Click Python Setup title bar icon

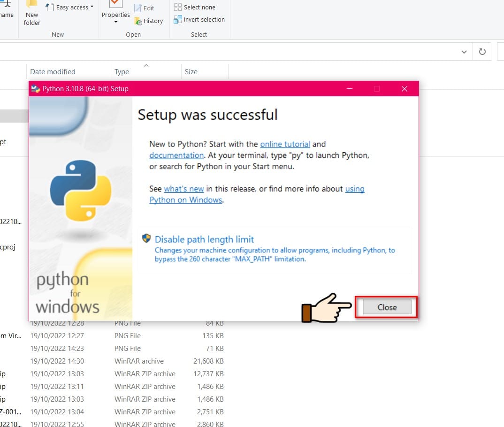coord(35,88)
